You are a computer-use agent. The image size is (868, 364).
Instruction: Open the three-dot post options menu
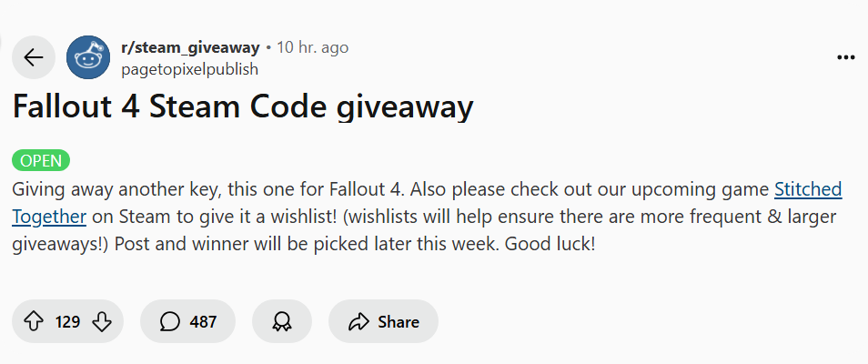pyautogui.click(x=845, y=57)
